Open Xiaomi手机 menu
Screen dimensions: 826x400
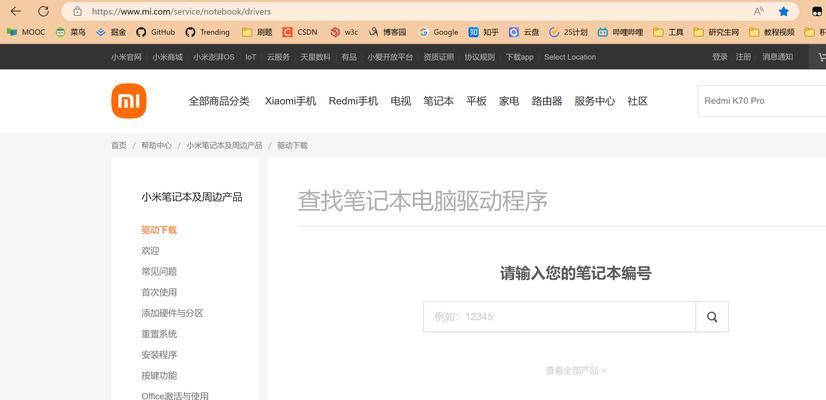pyautogui.click(x=291, y=101)
